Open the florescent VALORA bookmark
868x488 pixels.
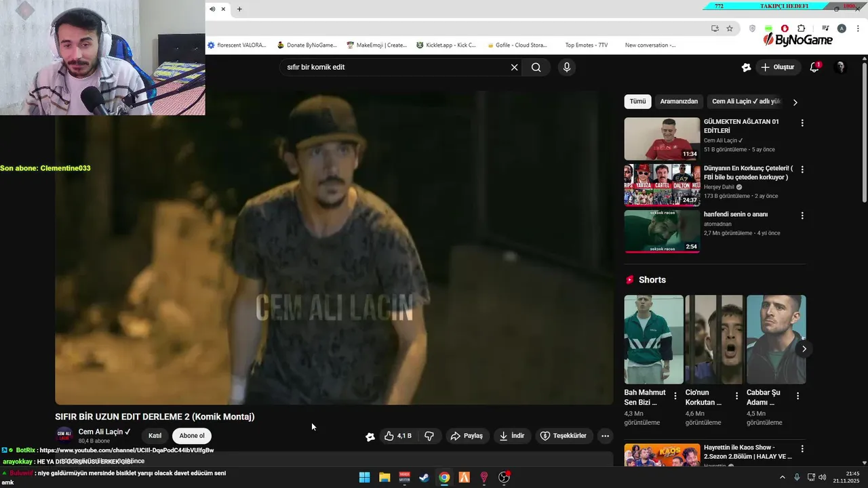coord(237,45)
